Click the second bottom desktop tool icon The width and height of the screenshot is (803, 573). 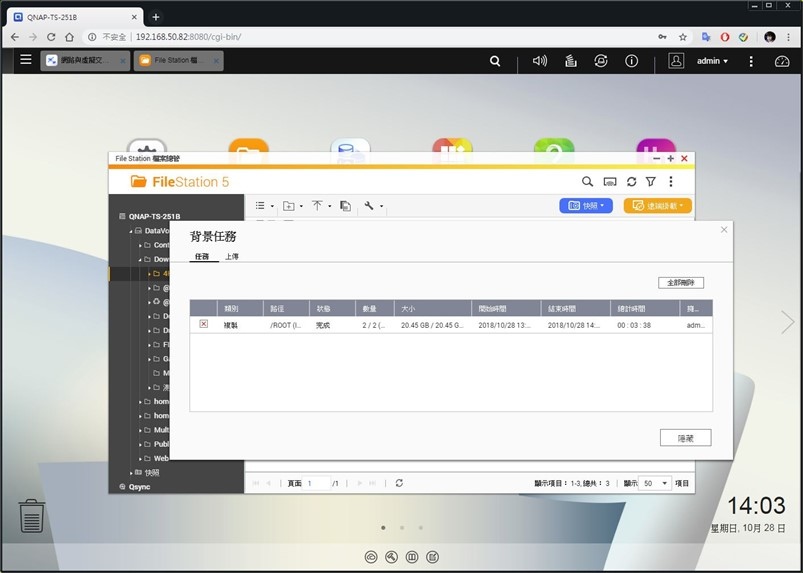click(x=391, y=557)
